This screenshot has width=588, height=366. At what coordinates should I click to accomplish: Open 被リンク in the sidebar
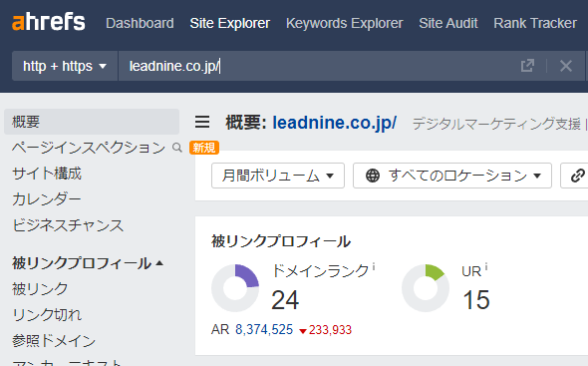(40, 288)
